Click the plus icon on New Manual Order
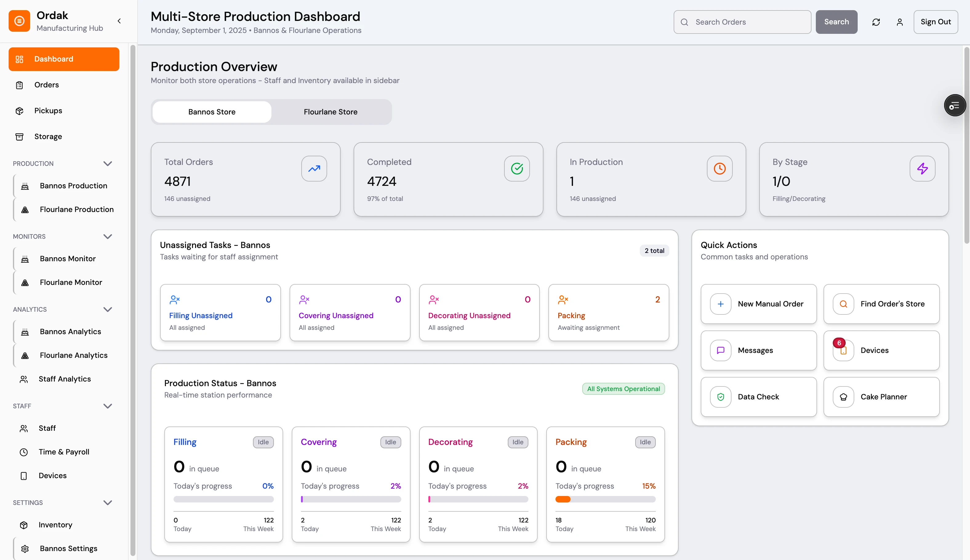The height and width of the screenshot is (560, 970). (x=720, y=304)
